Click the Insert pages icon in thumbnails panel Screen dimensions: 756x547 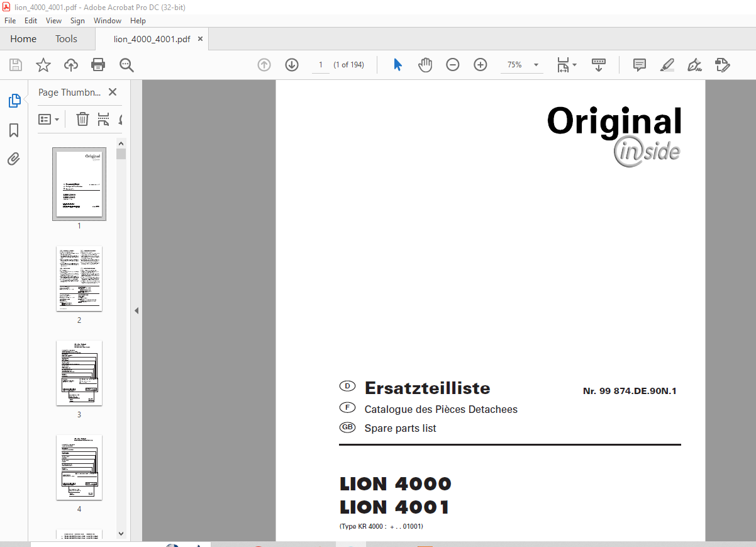click(x=104, y=119)
